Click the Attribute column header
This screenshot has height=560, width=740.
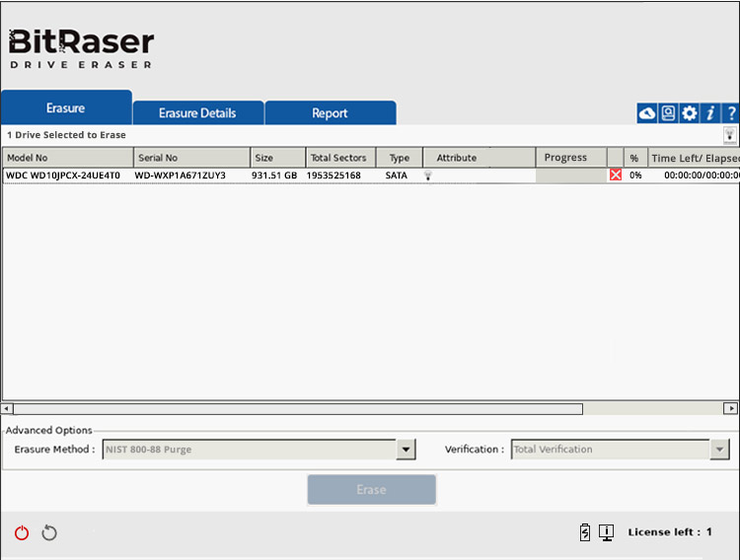(x=480, y=158)
